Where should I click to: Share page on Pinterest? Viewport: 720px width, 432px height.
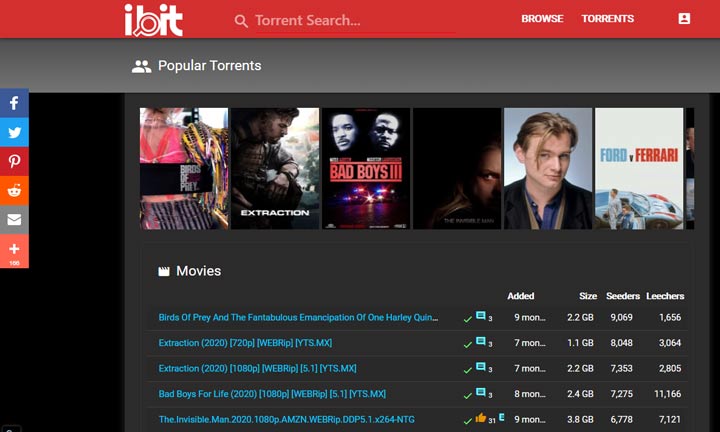(x=14, y=162)
